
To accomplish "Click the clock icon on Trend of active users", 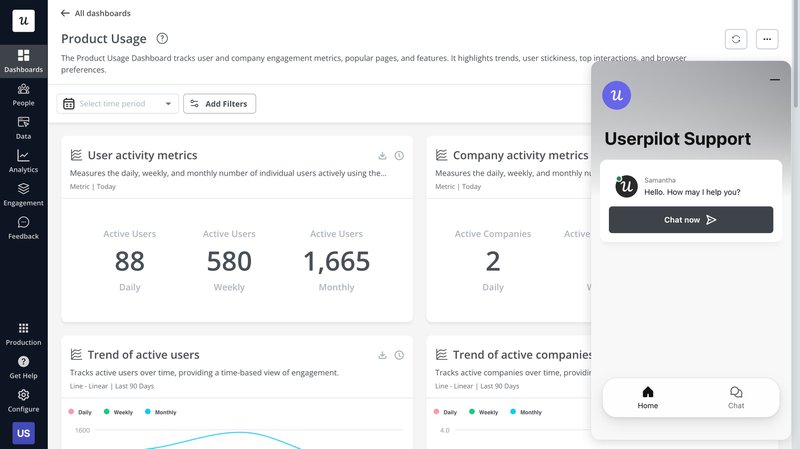I will (399, 355).
